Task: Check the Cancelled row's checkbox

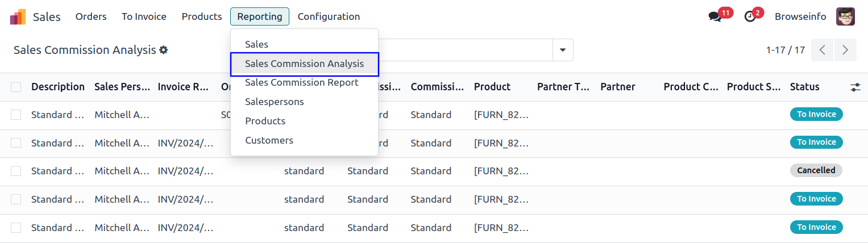Action: (x=16, y=171)
